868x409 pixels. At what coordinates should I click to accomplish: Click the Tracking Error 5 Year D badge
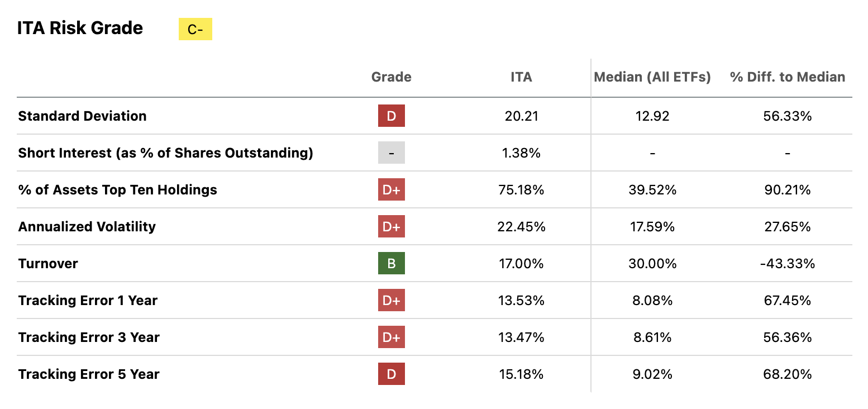point(391,374)
